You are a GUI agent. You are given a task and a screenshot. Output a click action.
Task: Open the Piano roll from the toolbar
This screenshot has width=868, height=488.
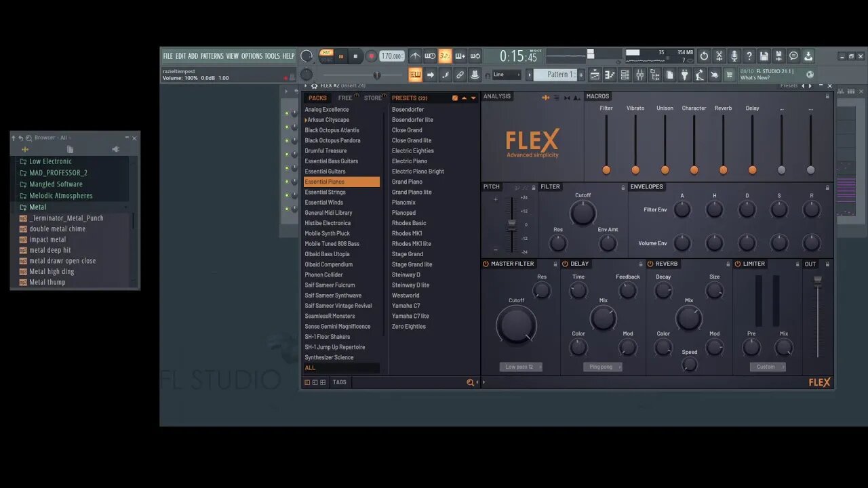(x=610, y=75)
